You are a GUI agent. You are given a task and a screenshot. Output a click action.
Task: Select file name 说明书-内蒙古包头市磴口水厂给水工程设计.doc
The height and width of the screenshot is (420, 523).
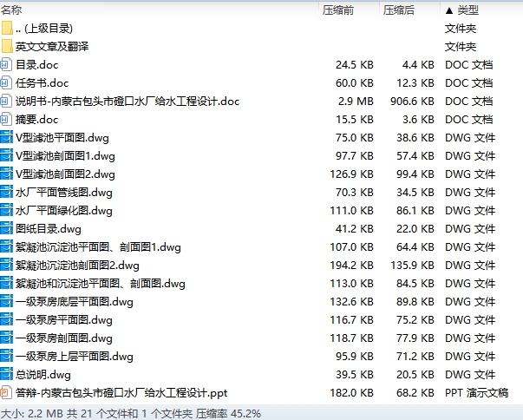click(x=127, y=101)
